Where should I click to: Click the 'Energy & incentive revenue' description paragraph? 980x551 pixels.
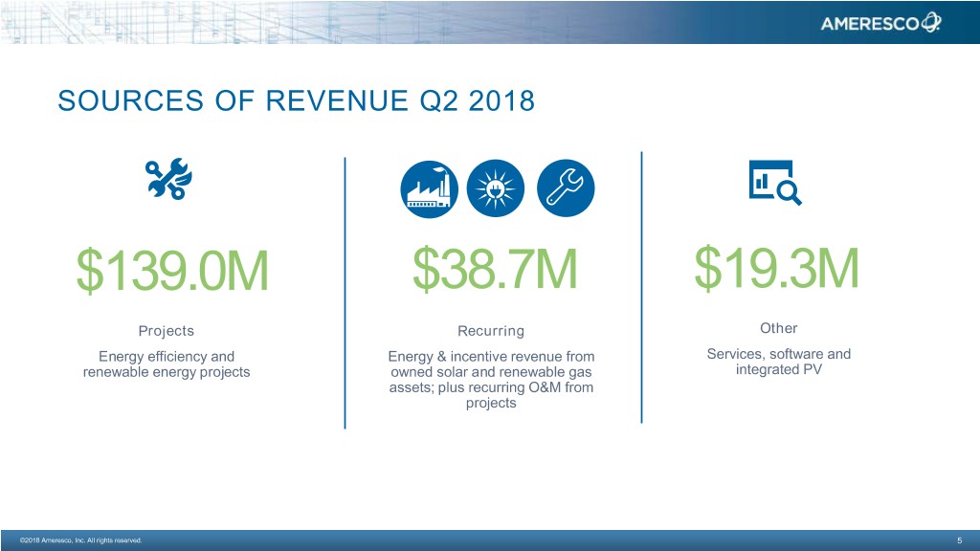point(490,380)
